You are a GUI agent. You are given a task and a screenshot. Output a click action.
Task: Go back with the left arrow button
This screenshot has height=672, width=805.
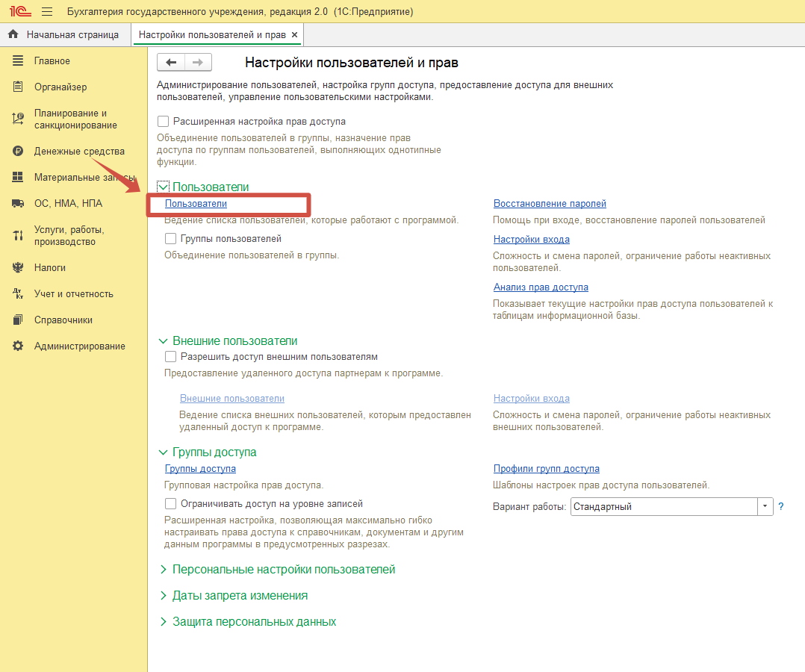(x=171, y=62)
